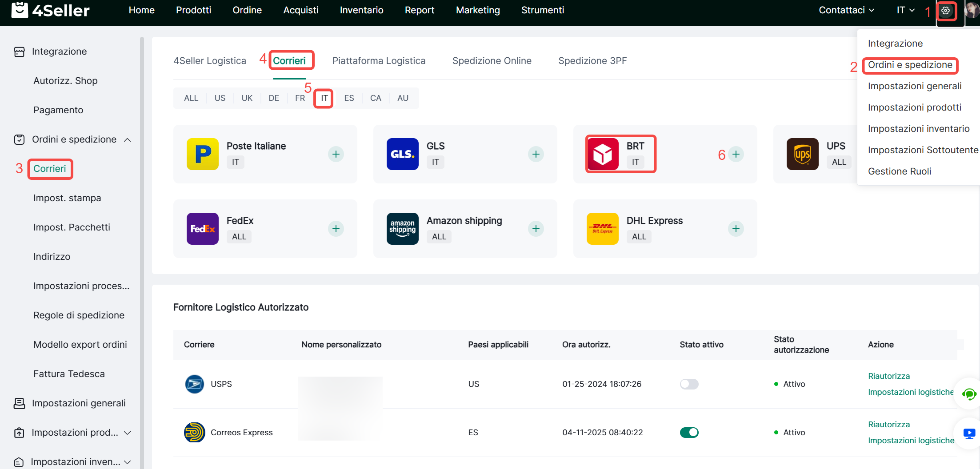980x469 pixels.
Task: Filter carriers by DE country
Action: pyautogui.click(x=274, y=98)
